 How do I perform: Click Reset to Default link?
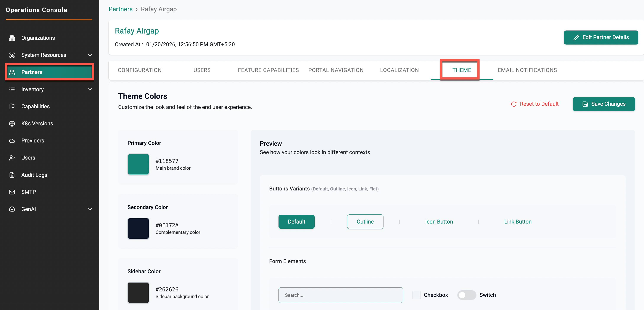535,104
